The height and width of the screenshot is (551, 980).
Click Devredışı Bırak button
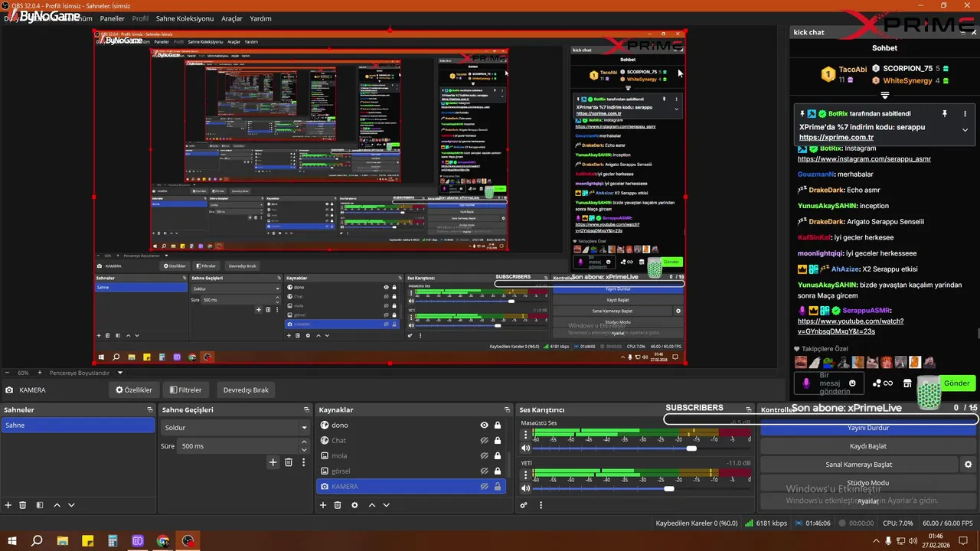tap(246, 390)
